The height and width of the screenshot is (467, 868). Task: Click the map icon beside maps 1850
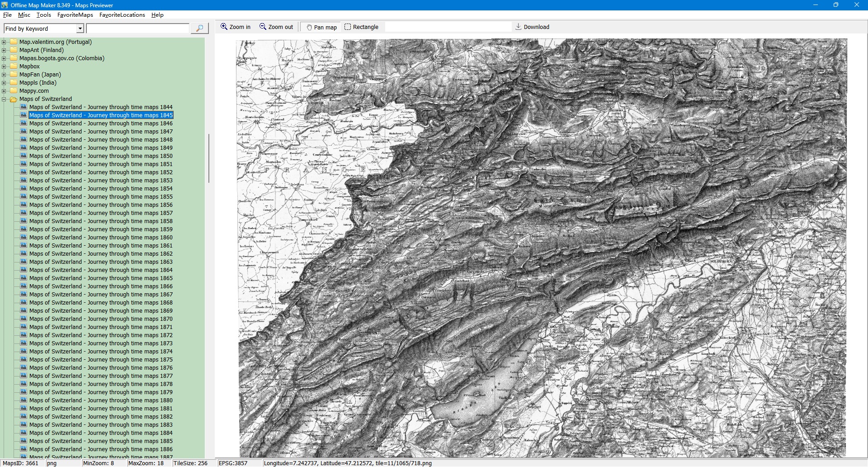24,156
